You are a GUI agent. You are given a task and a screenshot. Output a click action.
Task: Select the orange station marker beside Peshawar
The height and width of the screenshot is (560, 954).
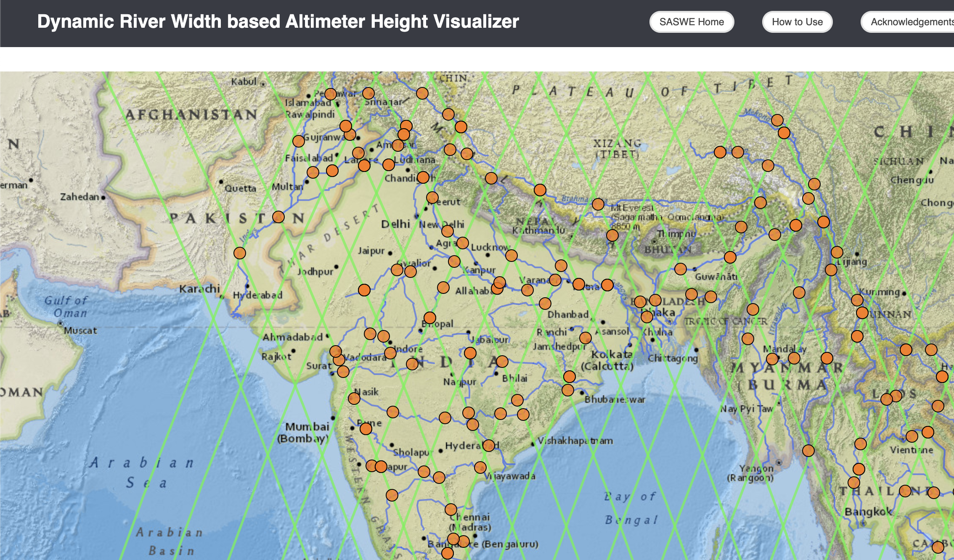click(331, 94)
